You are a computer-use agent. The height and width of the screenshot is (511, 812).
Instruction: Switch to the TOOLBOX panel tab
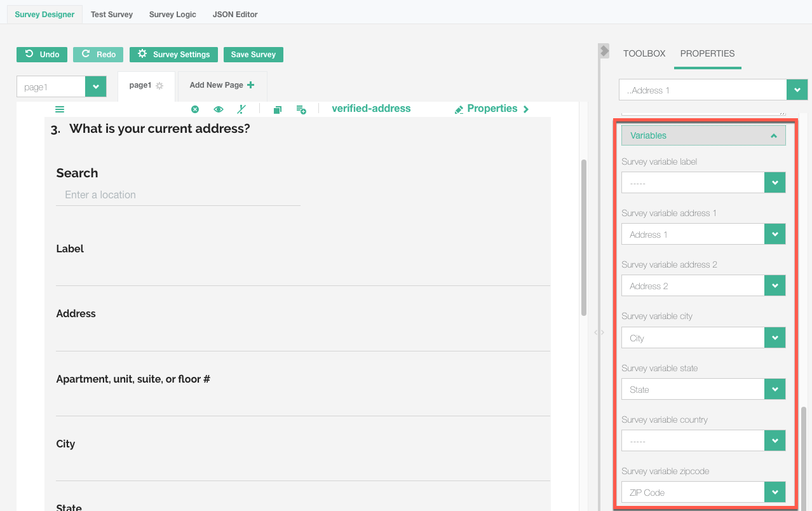click(644, 54)
